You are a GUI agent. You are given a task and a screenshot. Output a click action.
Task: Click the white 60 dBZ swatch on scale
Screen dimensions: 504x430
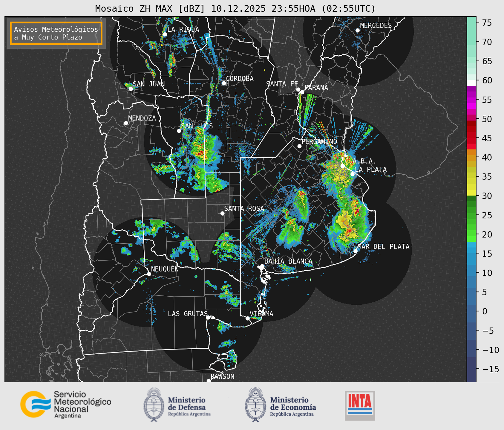[471, 83]
